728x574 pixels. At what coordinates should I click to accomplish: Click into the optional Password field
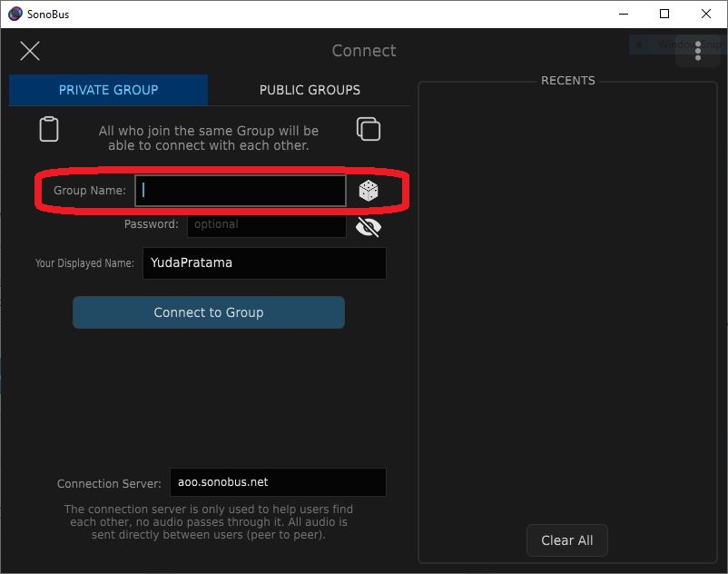coord(267,224)
